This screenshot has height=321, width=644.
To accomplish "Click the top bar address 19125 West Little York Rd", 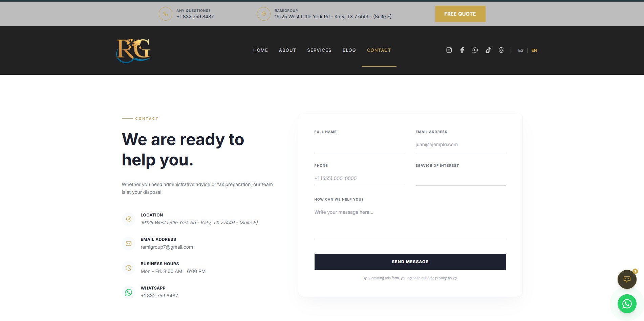I will [333, 17].
